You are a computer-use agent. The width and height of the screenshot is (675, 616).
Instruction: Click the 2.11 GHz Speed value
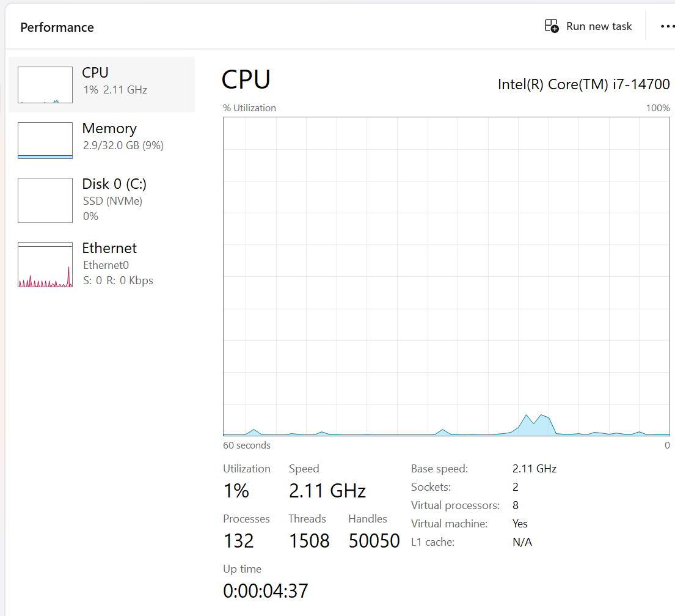coord(327,491)
